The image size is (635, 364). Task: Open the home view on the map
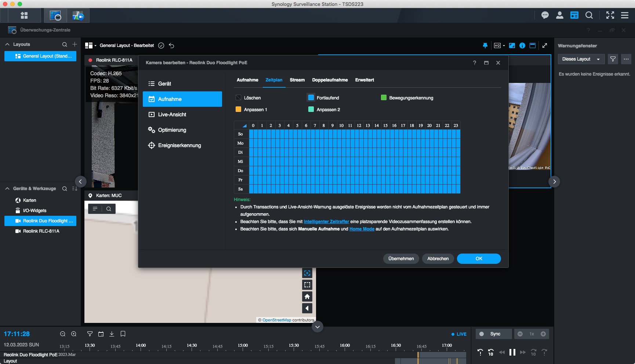307,296
